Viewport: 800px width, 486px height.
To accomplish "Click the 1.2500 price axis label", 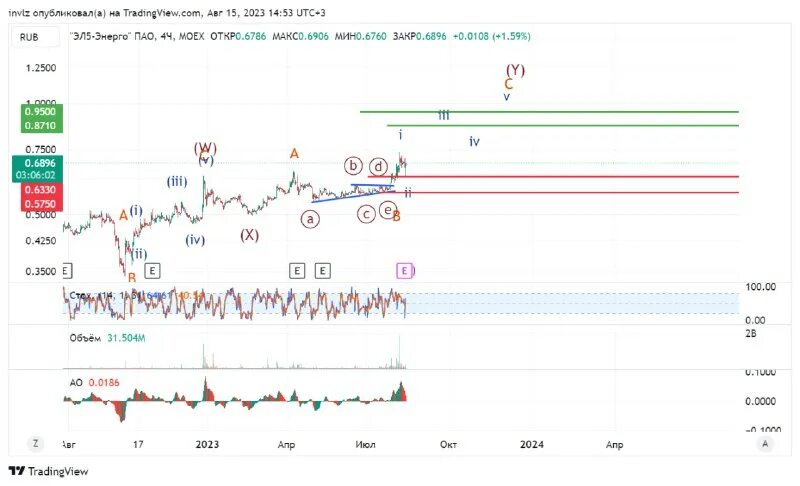I will 41,68.
